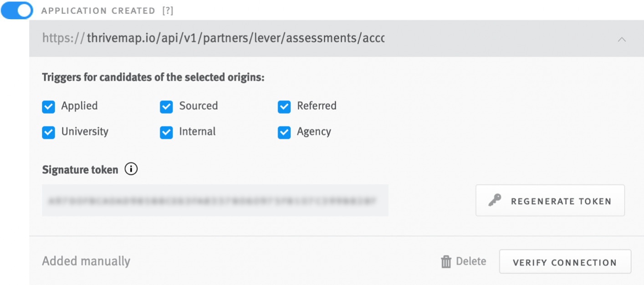
Task: Toggle off the Sourced checkbox
Action: tap(166, 107)
